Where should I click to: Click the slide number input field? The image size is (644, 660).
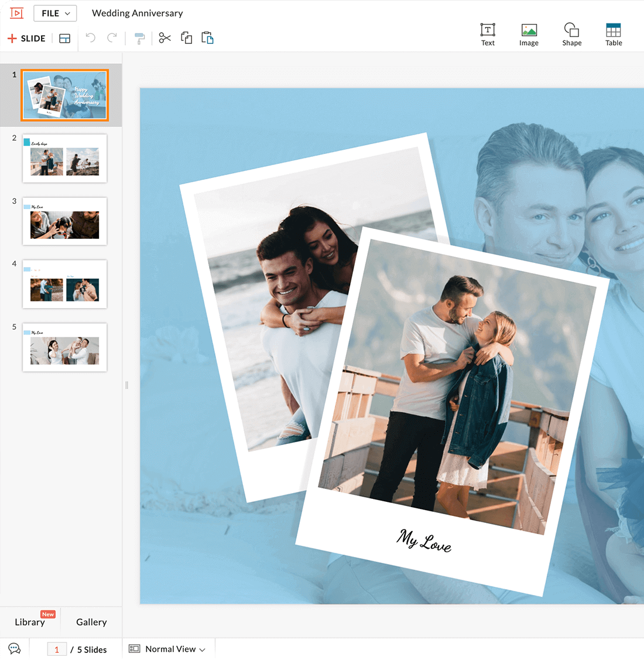point(57,649)
